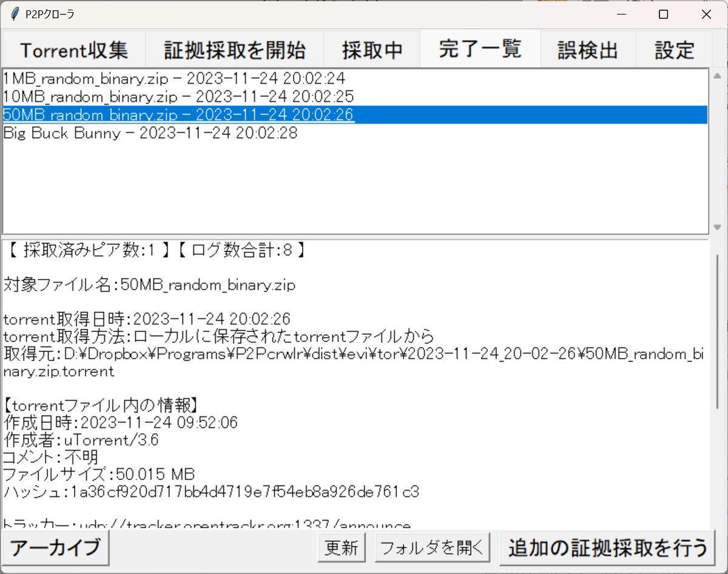Open the 設定 tab

(x=674, y=50)
